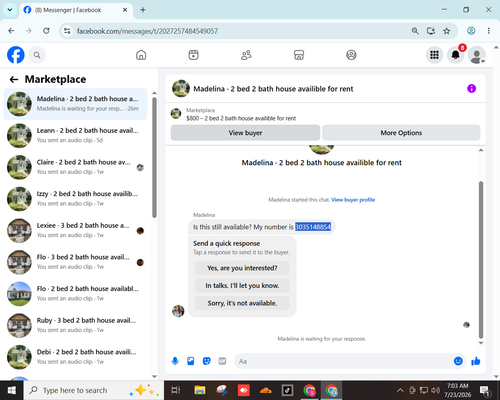
Task: Open Debi 2 bed 2 bath conversation
Action: [75, 357]
